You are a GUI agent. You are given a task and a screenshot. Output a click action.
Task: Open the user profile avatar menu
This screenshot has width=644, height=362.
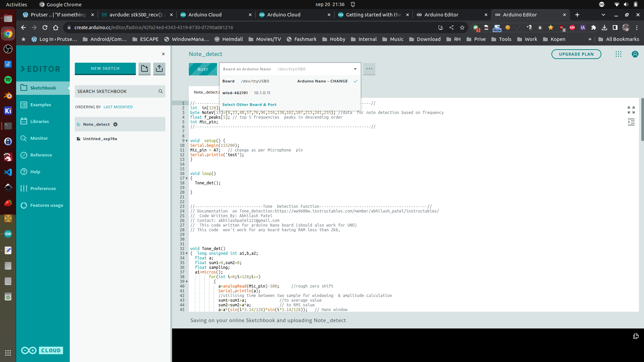click(x=635, y=54)
